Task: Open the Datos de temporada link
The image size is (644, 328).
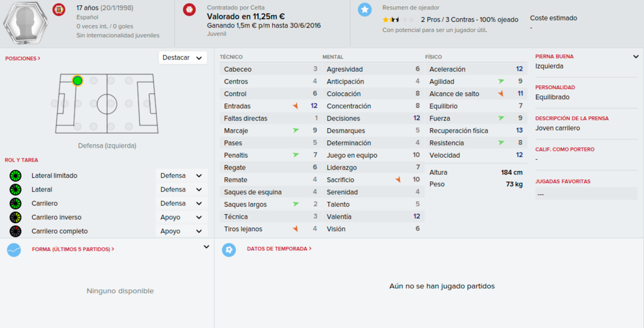Action: pyautogui.click(x=279, y=249)
